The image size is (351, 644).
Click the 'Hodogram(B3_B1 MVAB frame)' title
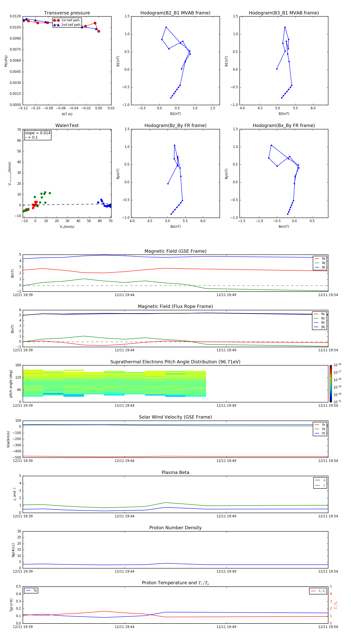pyautogui.click(x=284, y=13)
